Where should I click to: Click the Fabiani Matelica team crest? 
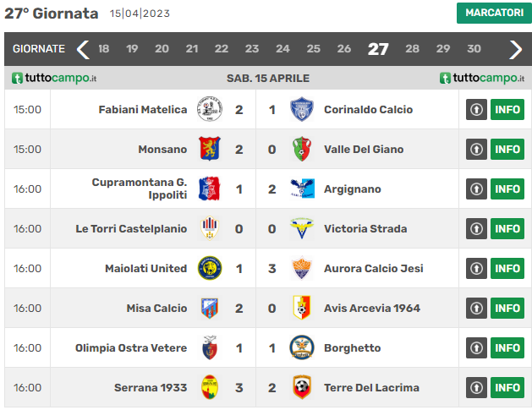[x=210, y=109]
